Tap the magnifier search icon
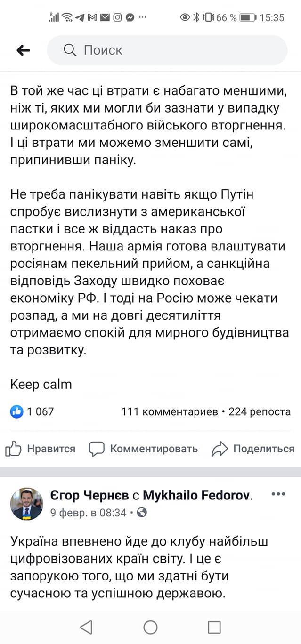Image resolution: width=301 pixels, height=644 pixels. (70, 50)
